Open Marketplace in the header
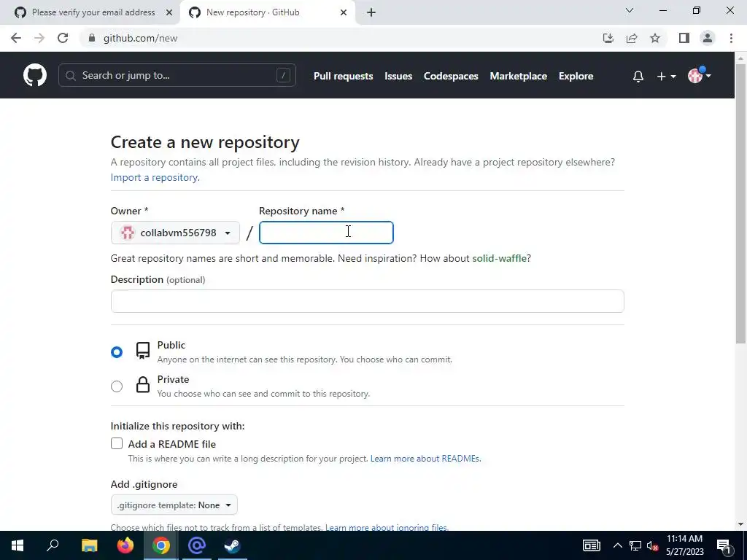The image size is (747, 560). (x=519, y=76)
